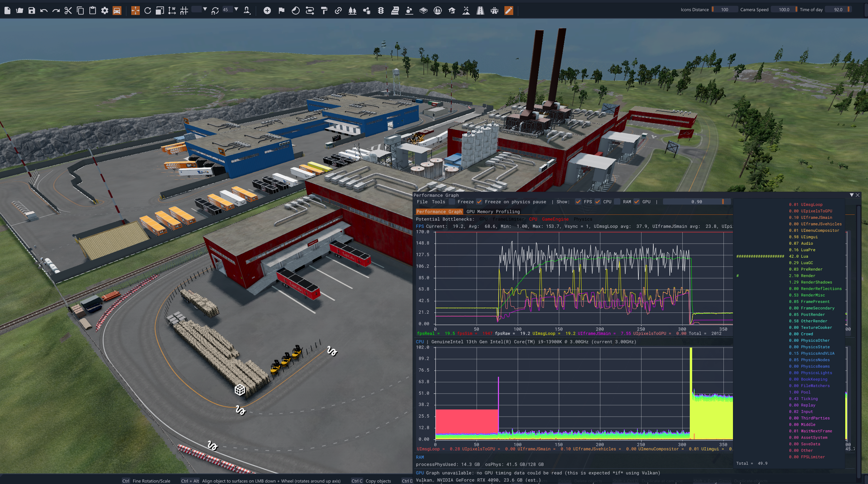Click the UIimgui entry in timing list
This screenshot has width=868, height=484.
(x=803, y=237)
